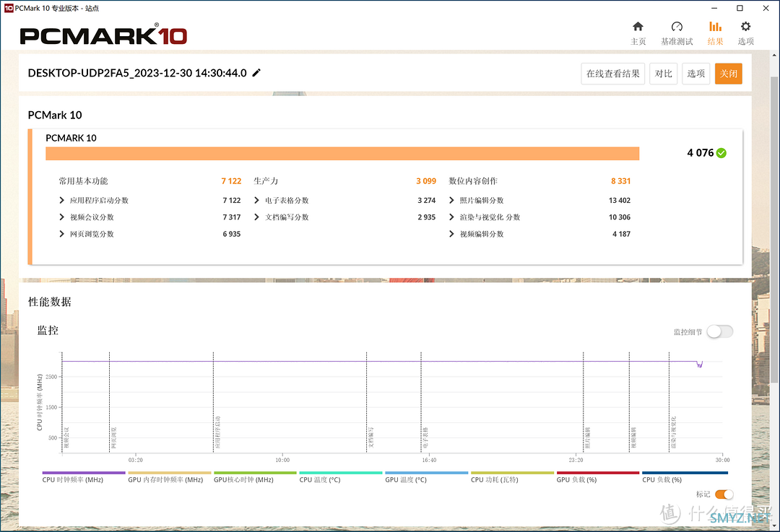Expand 渲染与视觉化 分数 row
The image size is (780, 532).
[x=451, y=217]
